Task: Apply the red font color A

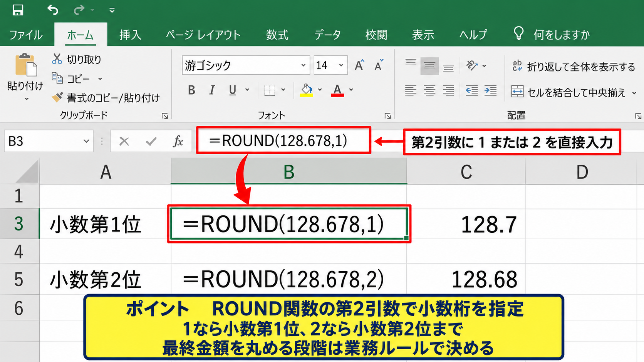Action: (337, 90)
